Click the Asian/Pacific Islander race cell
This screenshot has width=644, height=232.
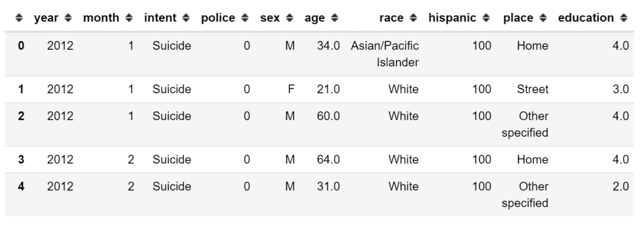click(385, 54)
